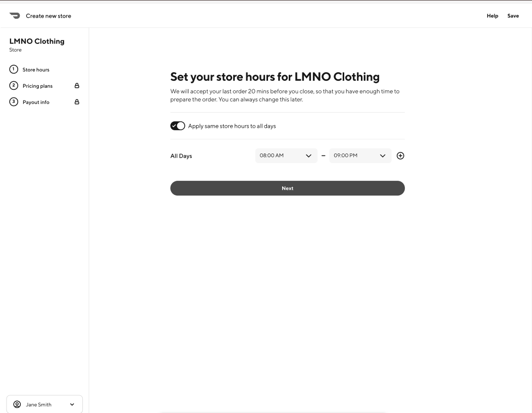Viewport: 532px width, 413px height.
Task: Click the add hours plus icon
Action: (400, 156)
